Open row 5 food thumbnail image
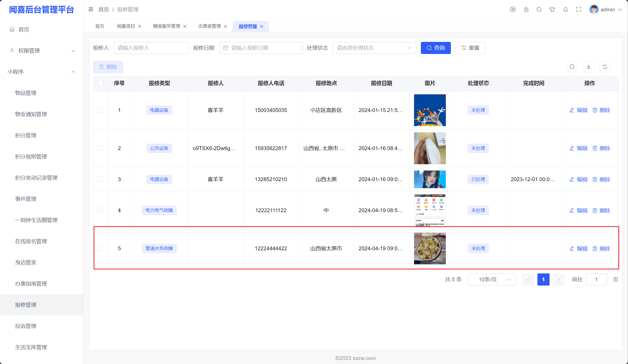Image resolution: width=628 pixels, height=364 pixels. pyautogui.click(x=430, y=248)
